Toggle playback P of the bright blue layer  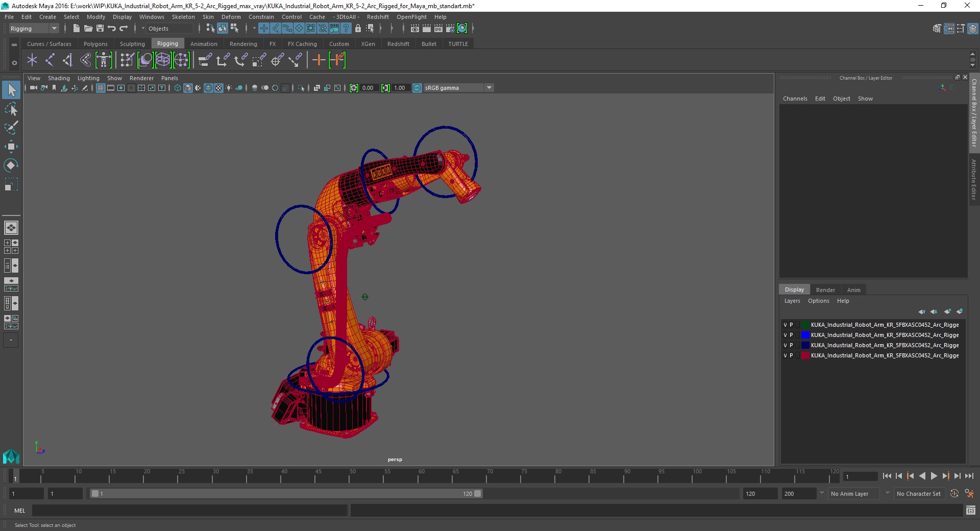[x=791, y=335]
